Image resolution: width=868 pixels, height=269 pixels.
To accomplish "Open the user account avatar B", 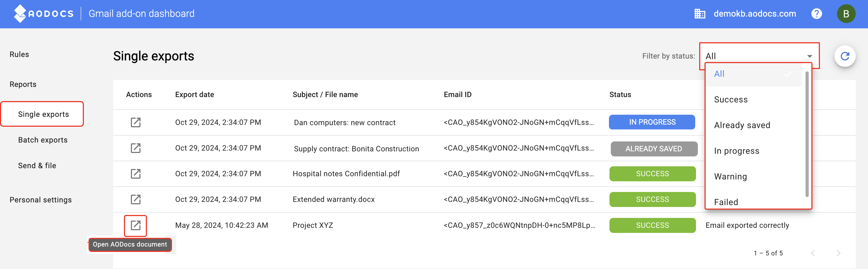I will pyautogui.click(x=846, y=14).
